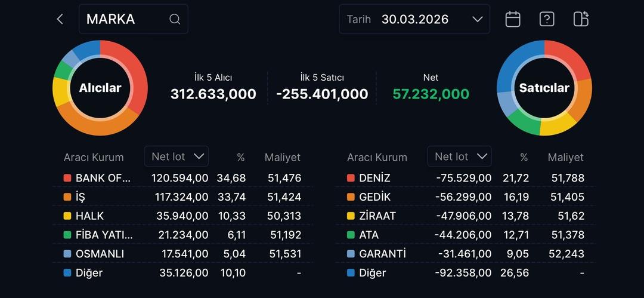Image resolution: width=644 pixels, height=298 pixels.
Task: Click the Satıcılar donut chart
Action: (544, 88)
